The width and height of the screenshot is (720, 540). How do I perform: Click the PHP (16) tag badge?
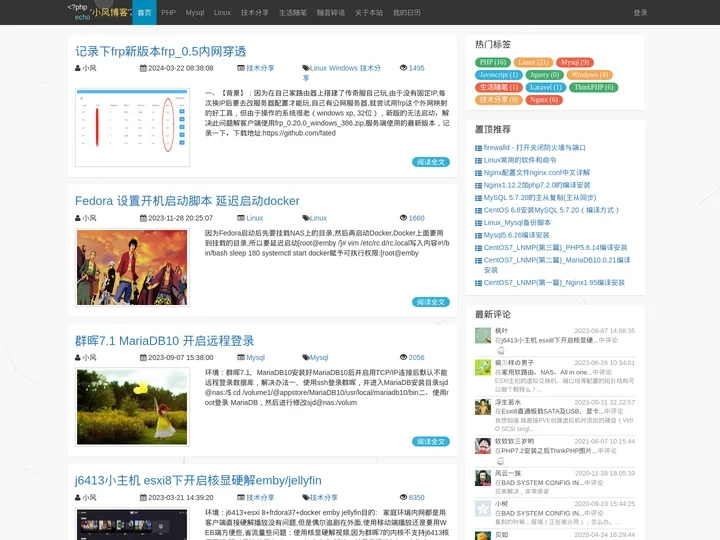493,62
